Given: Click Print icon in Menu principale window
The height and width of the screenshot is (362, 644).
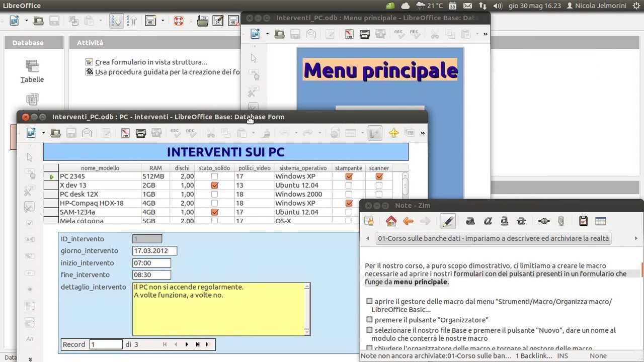Looking at the screenshot, I should [x=365, y=34].
